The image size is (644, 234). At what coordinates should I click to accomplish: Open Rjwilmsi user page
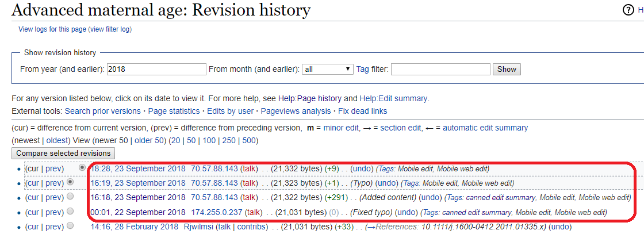(198, 227)
